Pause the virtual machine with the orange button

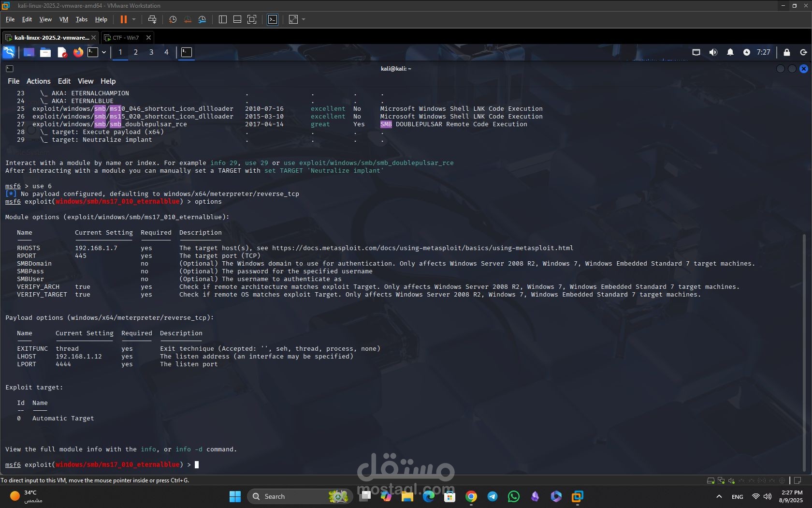pos(124,19)
